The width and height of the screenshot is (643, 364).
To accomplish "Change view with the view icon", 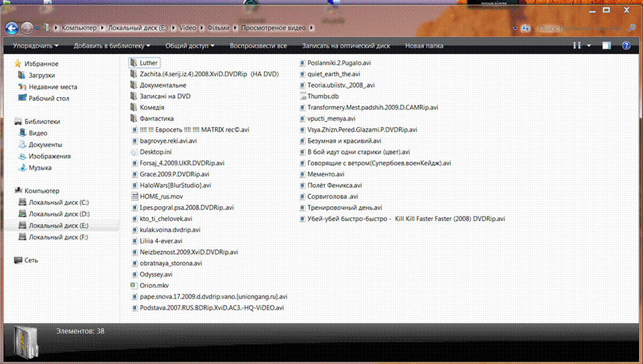I will click(577, 45).
